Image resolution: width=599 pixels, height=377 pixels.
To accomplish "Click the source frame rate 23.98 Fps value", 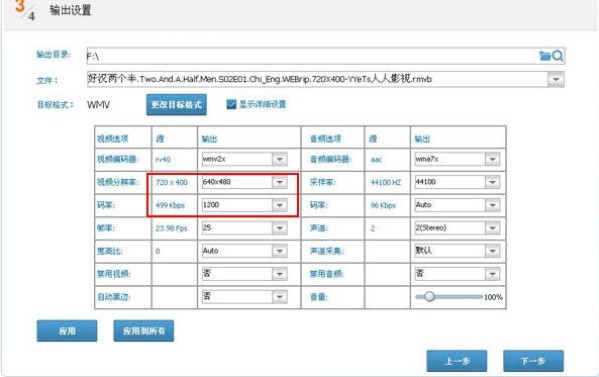I will tap(172, 228).
